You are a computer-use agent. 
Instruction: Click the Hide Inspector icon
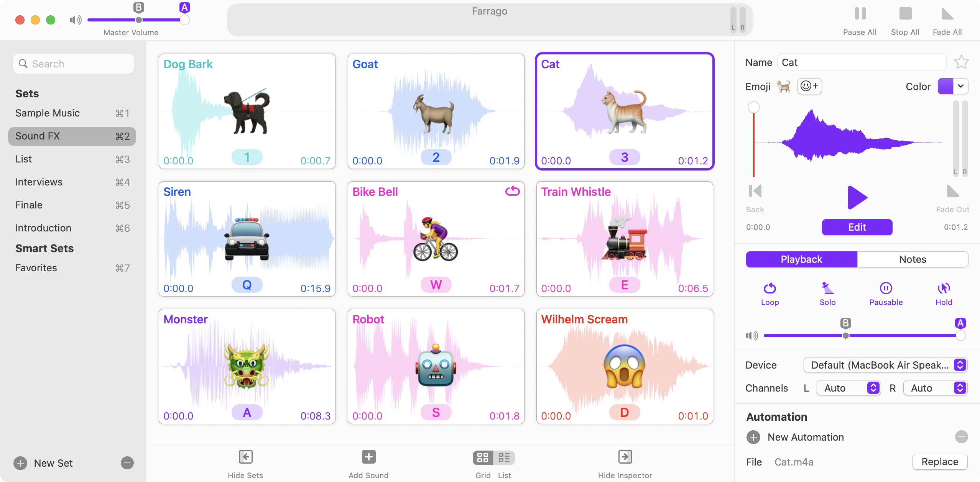(x=625, y=457)
